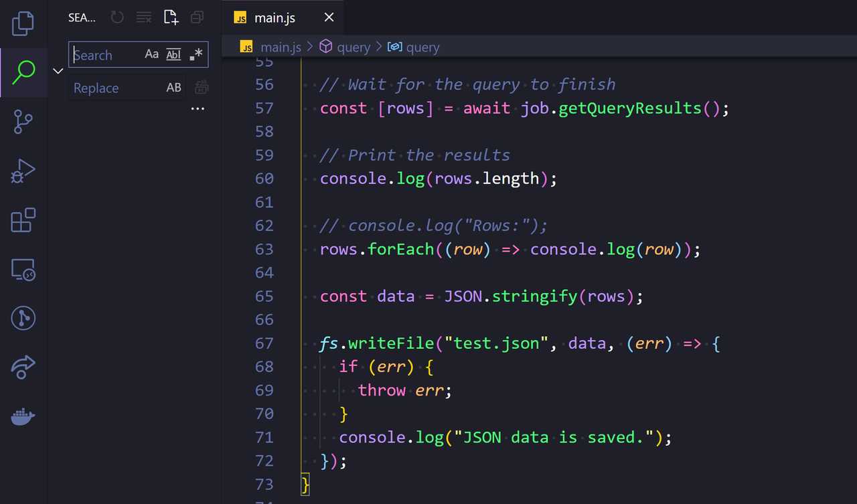Click the writeFile method name
This screenshot has width=857, height=504.
click(391, 343)
